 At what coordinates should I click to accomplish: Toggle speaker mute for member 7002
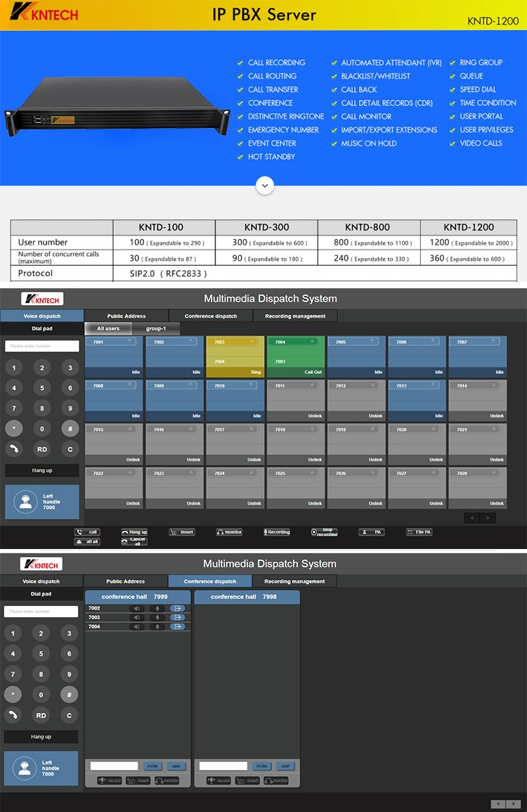point(137,608)
